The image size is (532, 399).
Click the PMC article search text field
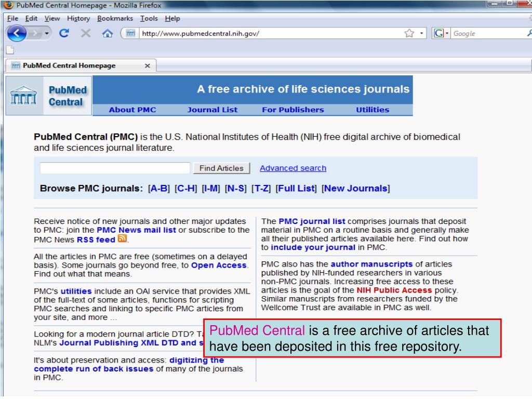[115, 168]
